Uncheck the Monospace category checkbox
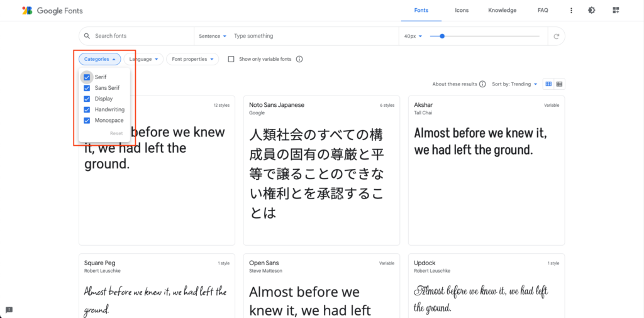This screenshot has width=644, height=318. pos(87,121)
